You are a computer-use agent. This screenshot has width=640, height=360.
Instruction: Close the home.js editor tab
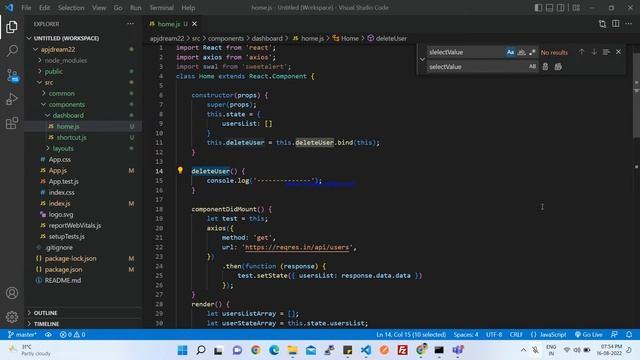click(x=195, y=24)
